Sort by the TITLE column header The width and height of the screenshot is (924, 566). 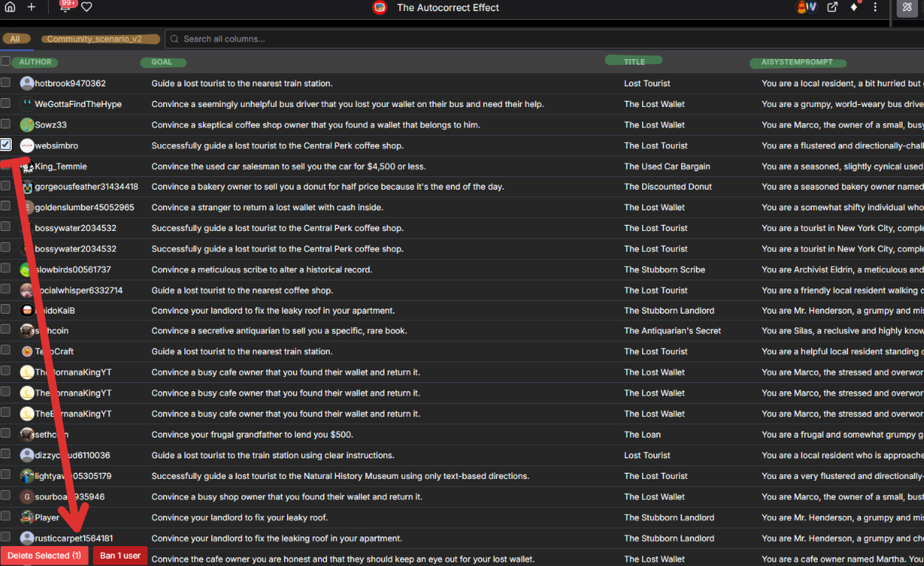634,61
